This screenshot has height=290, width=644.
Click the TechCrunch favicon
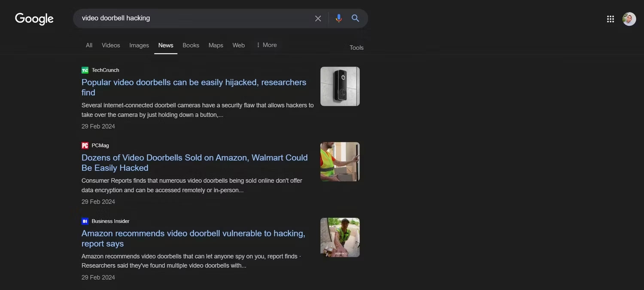tap(85, 70)
